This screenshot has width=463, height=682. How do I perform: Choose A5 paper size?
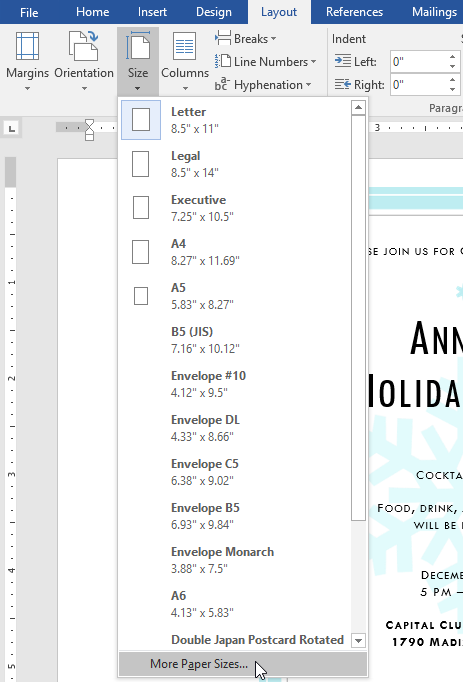235,296
